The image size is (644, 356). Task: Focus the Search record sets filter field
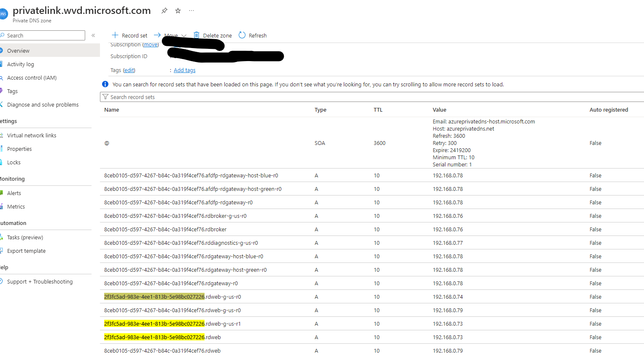click(x=372, y=97)
